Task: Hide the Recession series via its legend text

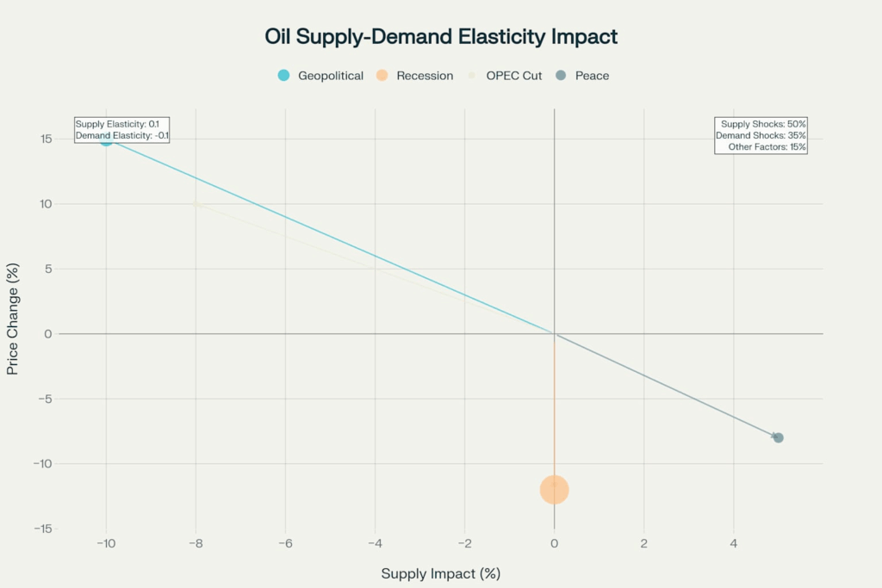Action: (x=425, y=76)
